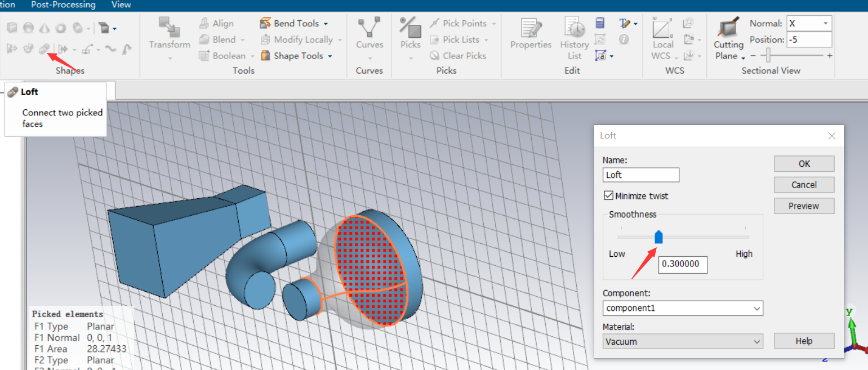Open the calculator icon in Edit group
The image size is (868, 370).
pos(600,23)
